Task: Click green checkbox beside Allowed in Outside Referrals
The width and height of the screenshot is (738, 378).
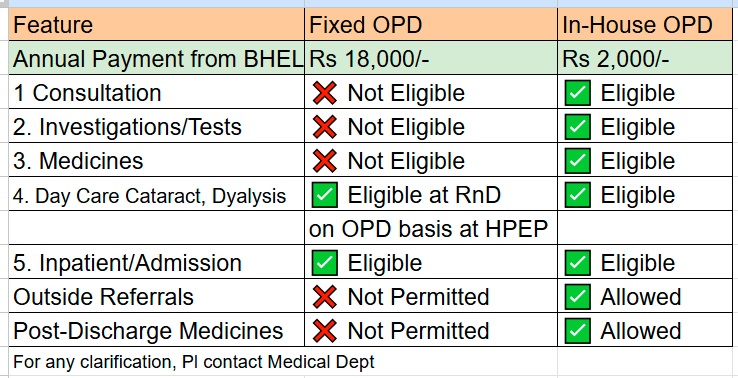Action: [578, 297]
